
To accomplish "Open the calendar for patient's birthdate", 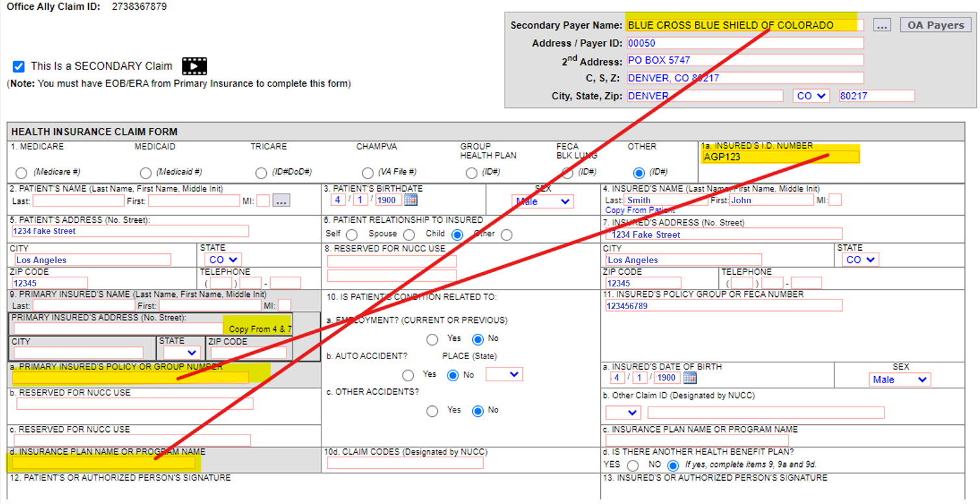I will coord(410,199).
